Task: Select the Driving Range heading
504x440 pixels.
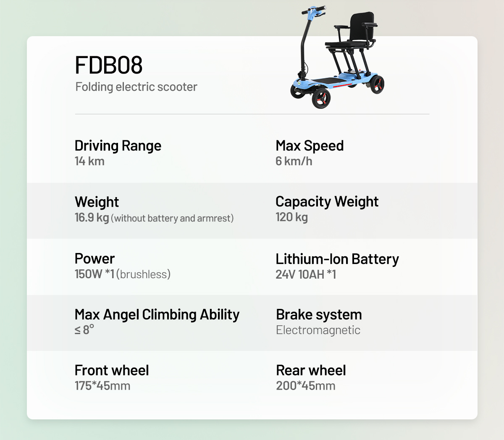Action: 118,146
